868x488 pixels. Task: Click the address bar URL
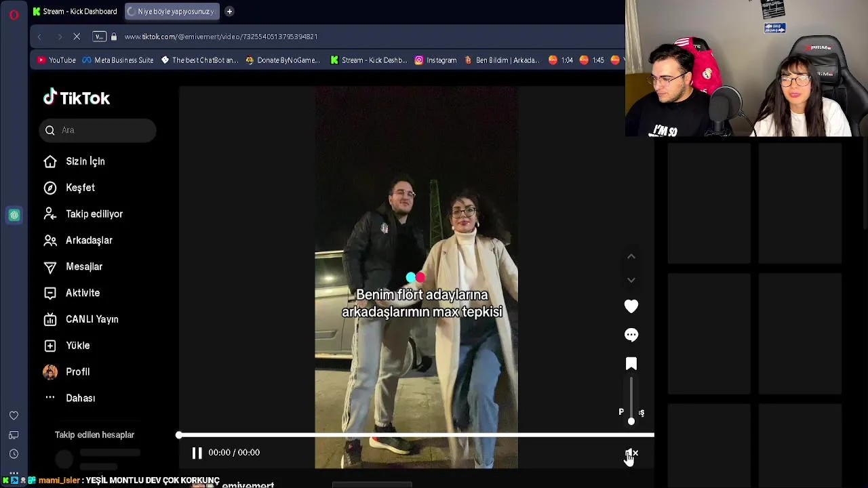coord(221,37)
